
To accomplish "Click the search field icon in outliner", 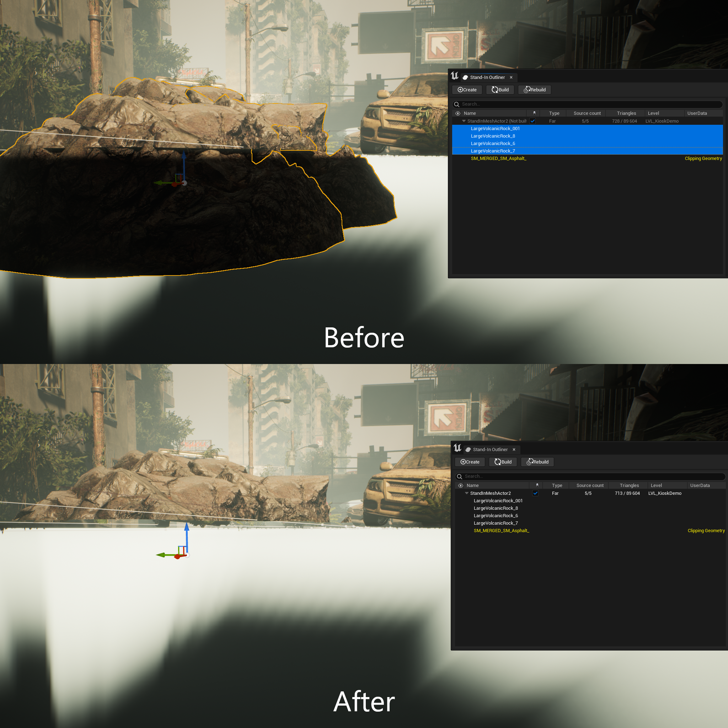I will [458, 104].
